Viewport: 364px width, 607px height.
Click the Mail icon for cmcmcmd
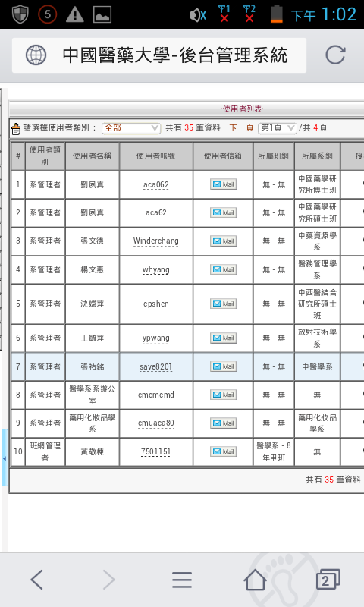pyautogui.click(x=223, y=395)
